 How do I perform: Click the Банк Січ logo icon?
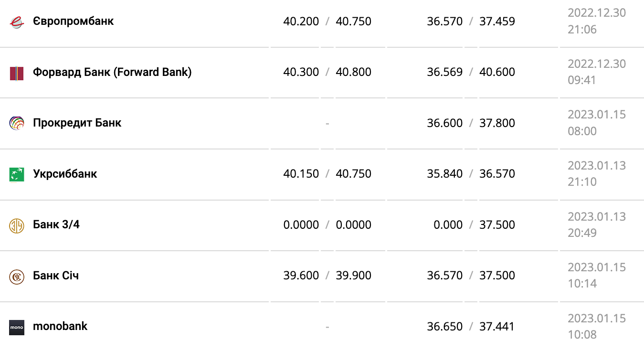point(17,277)
